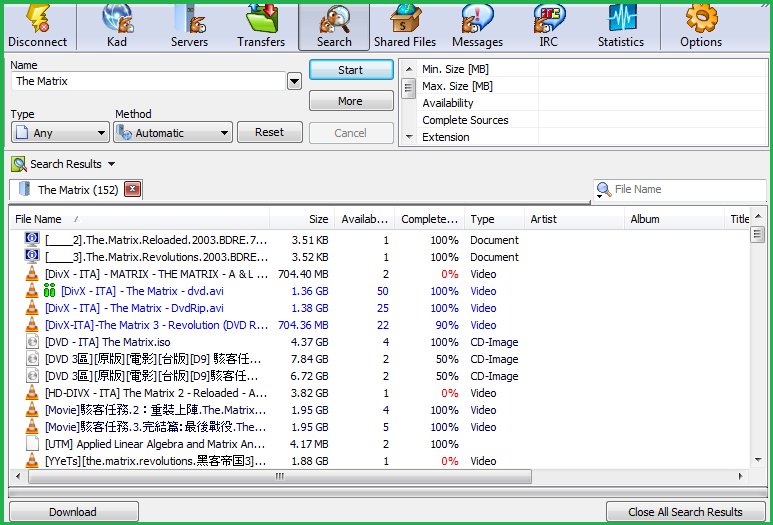
Task: Click the Min. Size [MB] value field
Action: pos(652,69)
